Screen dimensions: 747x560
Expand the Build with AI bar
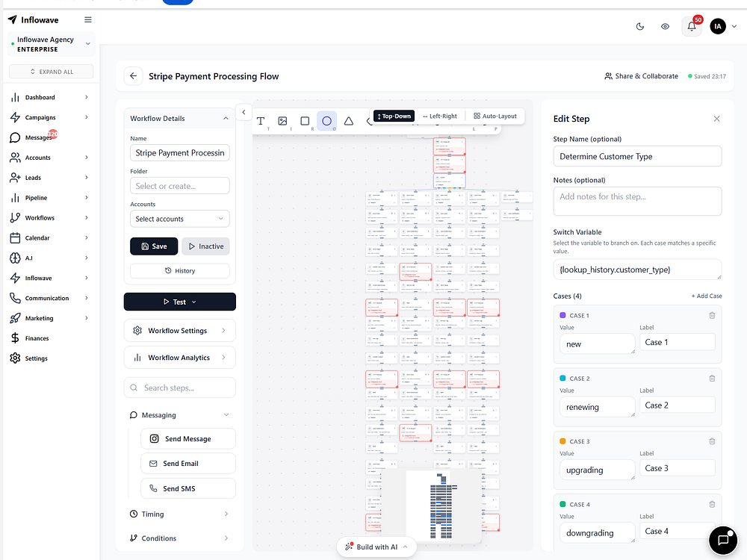376,547
